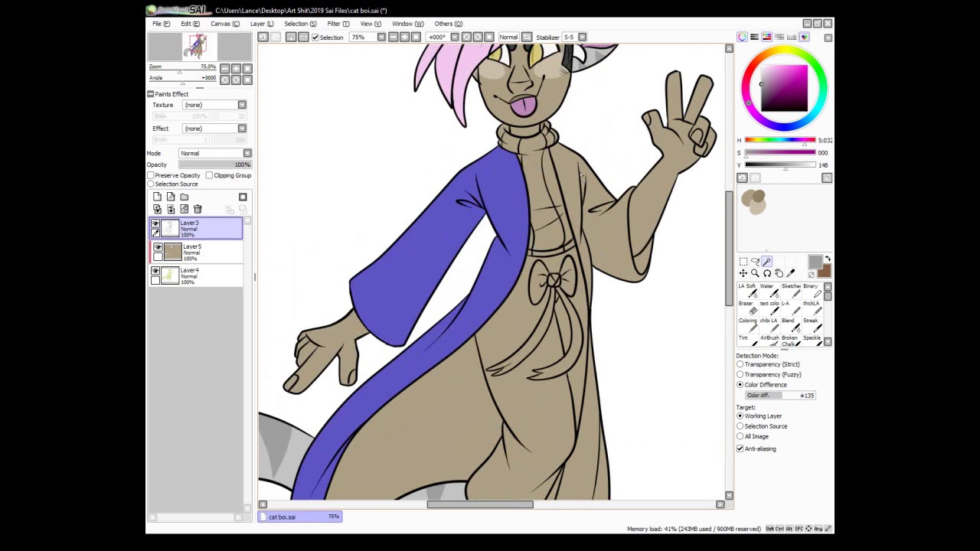Viewport: 980px width, 551px height.
Task: Enable Clipping Group
Action: click(209, 175)
